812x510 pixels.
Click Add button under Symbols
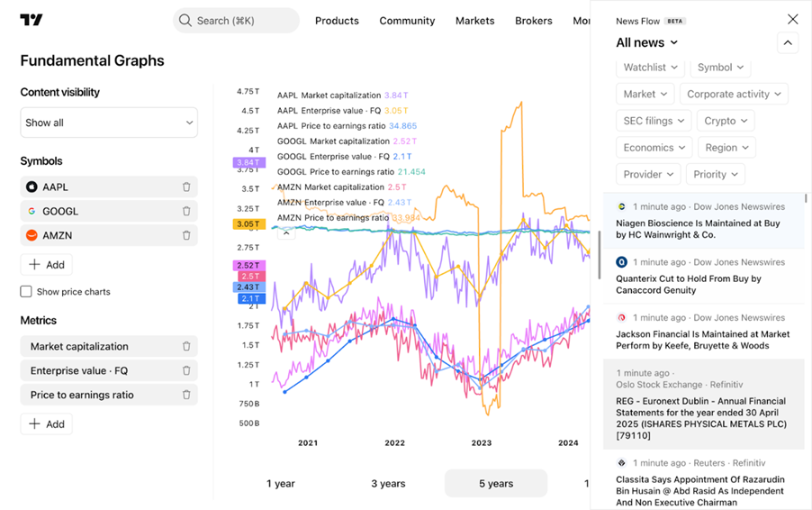point(46,265)
